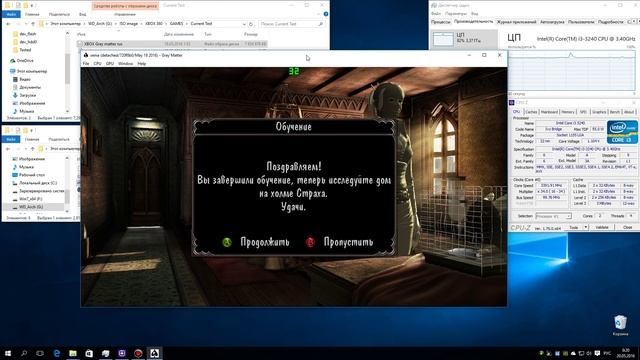Select Документы in top Explorer sidebar
The width and height of the screenshot is (640, 360).
coord(29,87)
